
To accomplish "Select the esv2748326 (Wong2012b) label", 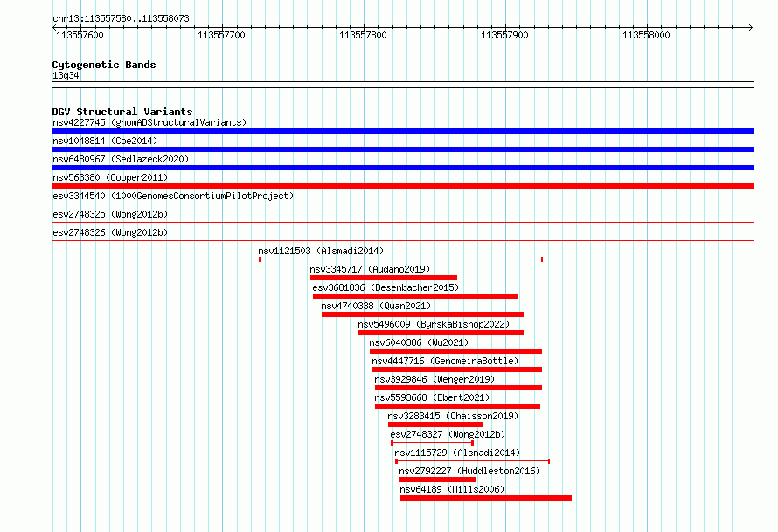I will [x=110, y=232].
